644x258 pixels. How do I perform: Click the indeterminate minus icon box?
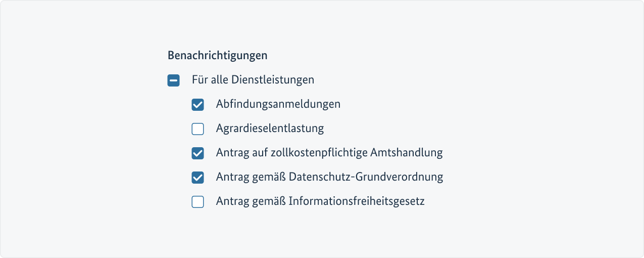pos(174,80)
